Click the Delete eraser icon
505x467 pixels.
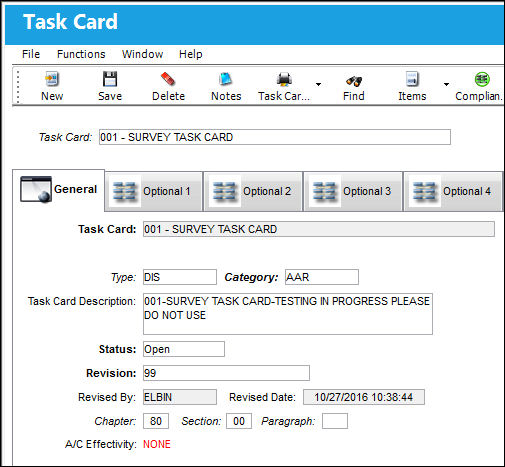click(168, 79)
